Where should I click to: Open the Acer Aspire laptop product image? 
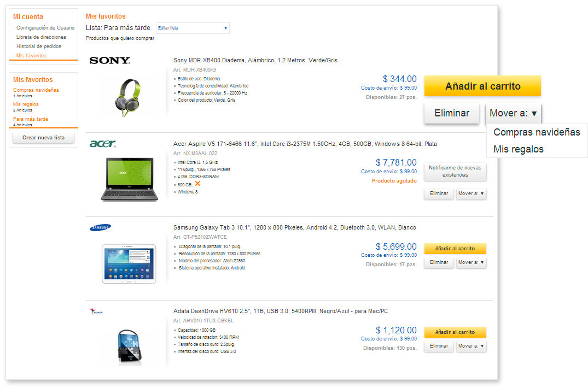tap(130, 179)
